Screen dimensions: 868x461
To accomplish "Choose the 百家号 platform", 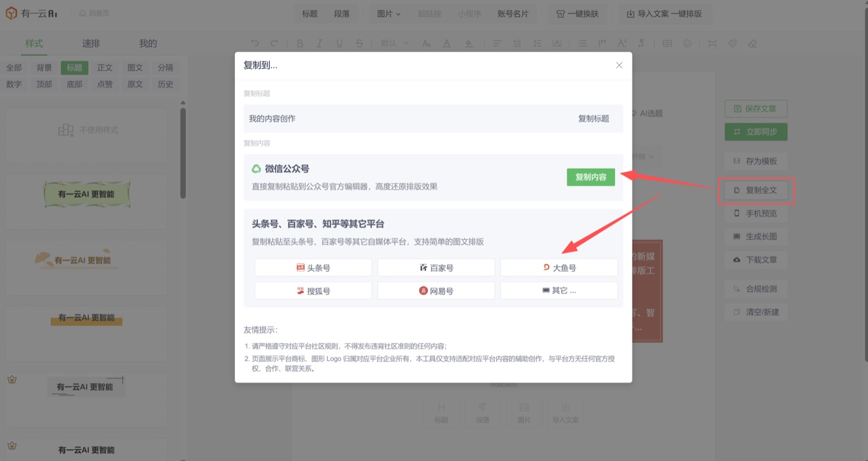I will [436, 268].
